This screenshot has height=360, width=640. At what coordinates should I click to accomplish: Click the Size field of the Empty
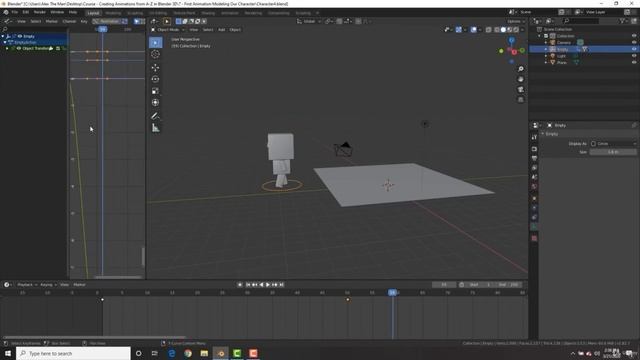click(x=613, y=152)
